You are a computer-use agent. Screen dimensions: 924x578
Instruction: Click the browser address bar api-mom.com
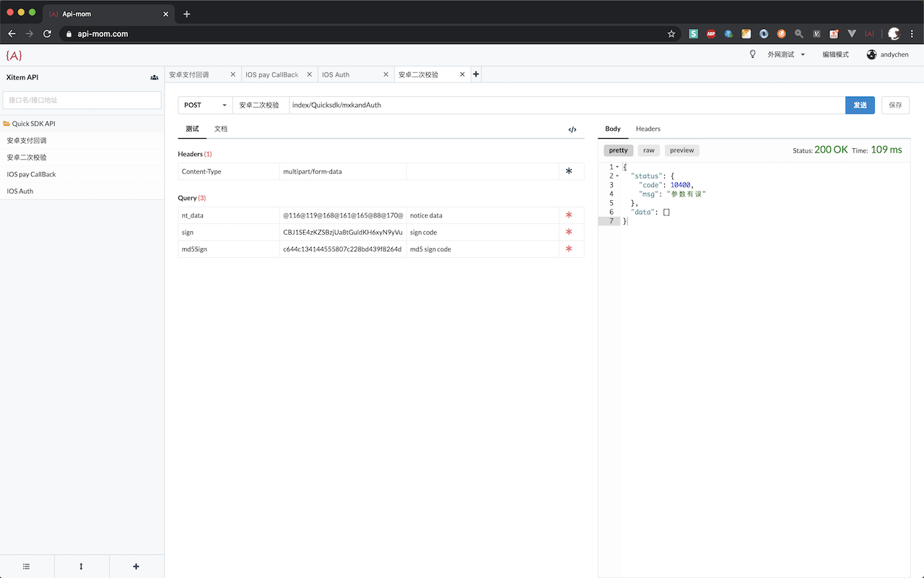370,34
